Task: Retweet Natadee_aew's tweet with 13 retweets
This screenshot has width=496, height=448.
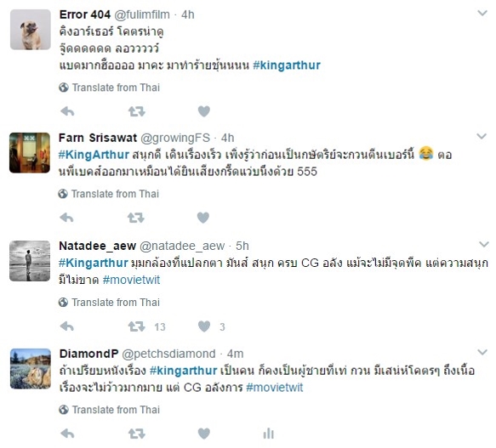Action: coord(137,326)
